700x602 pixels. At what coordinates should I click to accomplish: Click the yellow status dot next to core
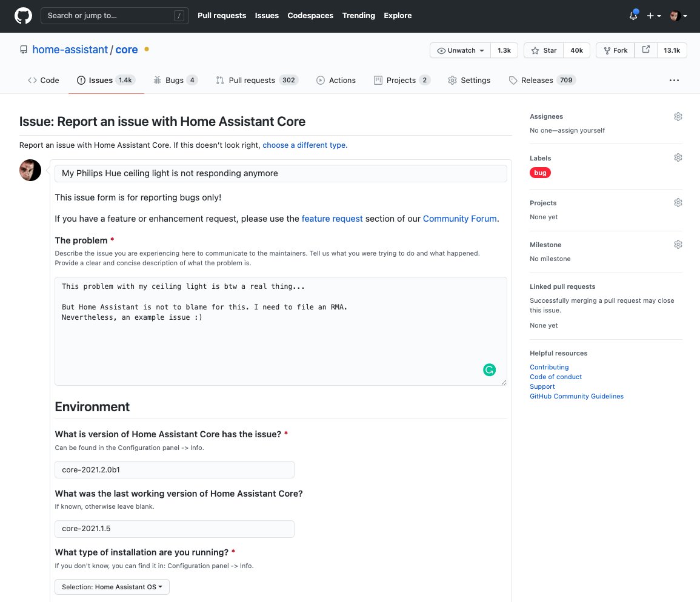pyautogui.click(x=147, y=49)
